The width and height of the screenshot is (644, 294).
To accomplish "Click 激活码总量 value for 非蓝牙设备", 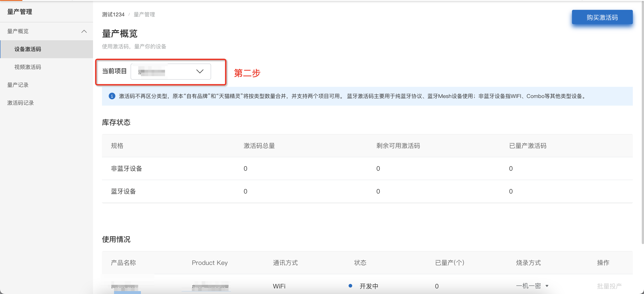I will (245, 168).
